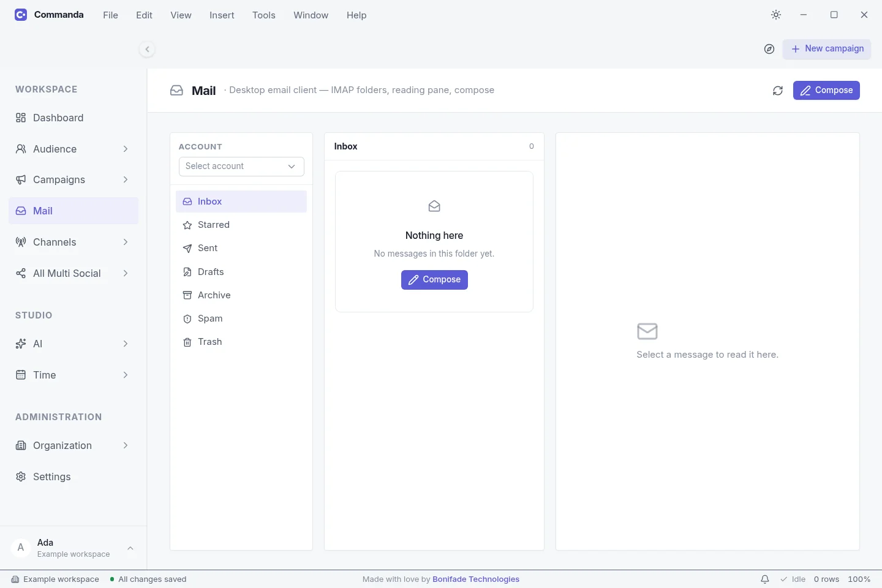This screenshot has width=882, height=588.
Task: Click the 100% zoom level in status bar
Action: click(859, 579)
